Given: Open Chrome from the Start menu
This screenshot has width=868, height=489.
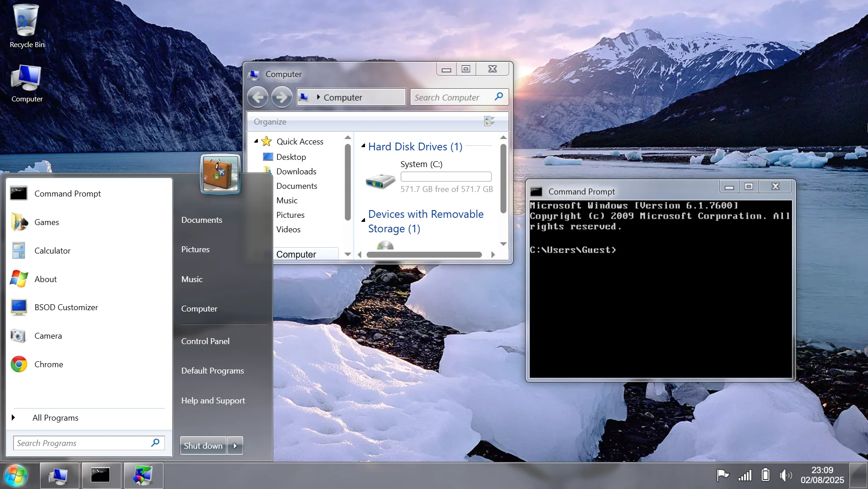Looking at the screenshot, I should click(x=48, y=364).
